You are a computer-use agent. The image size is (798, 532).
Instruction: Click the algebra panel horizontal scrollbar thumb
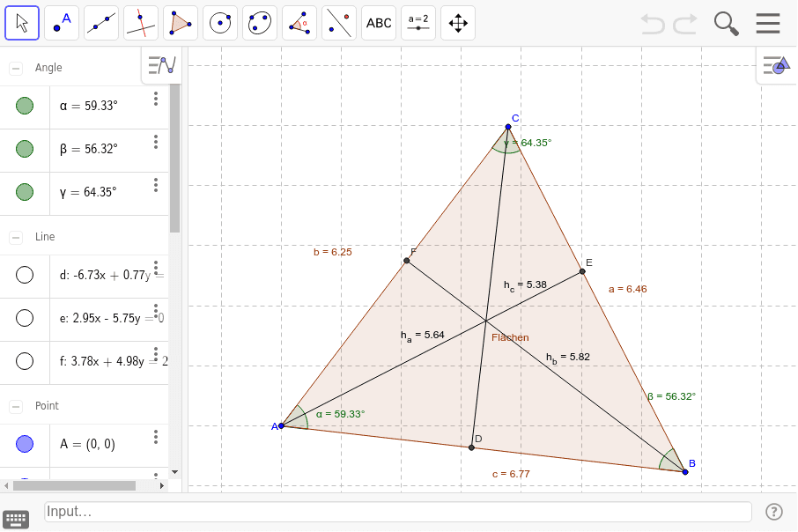pos(74,485)
